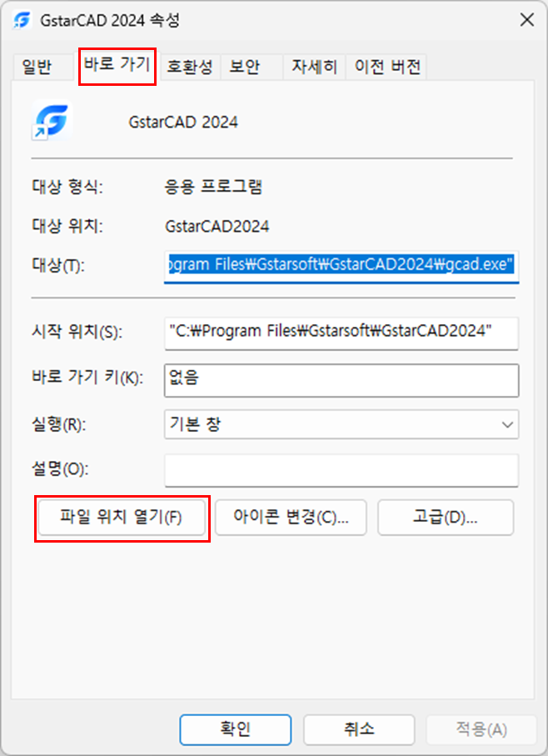The image size is (548, 756).
Task: Open the 호환성 tab
Action: coord(189,67)
